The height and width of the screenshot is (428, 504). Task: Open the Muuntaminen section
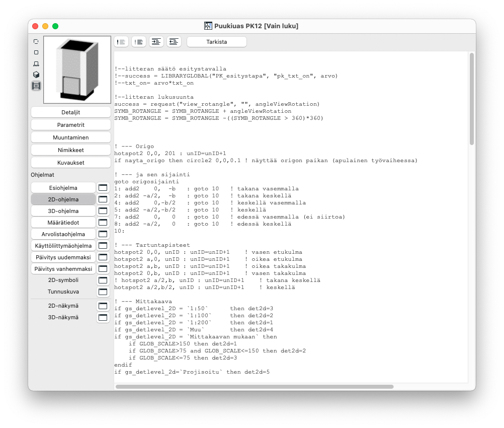point(71,137)
